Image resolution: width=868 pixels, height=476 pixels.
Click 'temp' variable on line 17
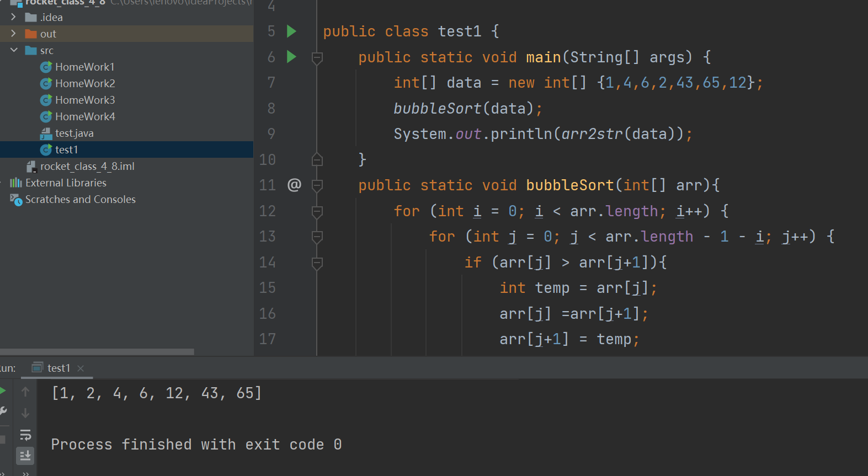click(x=614, y=339)
